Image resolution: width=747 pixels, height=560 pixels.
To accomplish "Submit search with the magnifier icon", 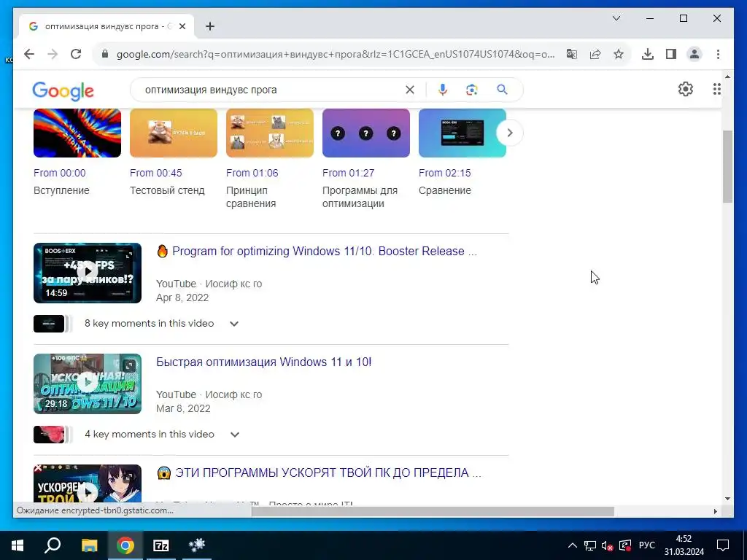I will tap(502, 90).
